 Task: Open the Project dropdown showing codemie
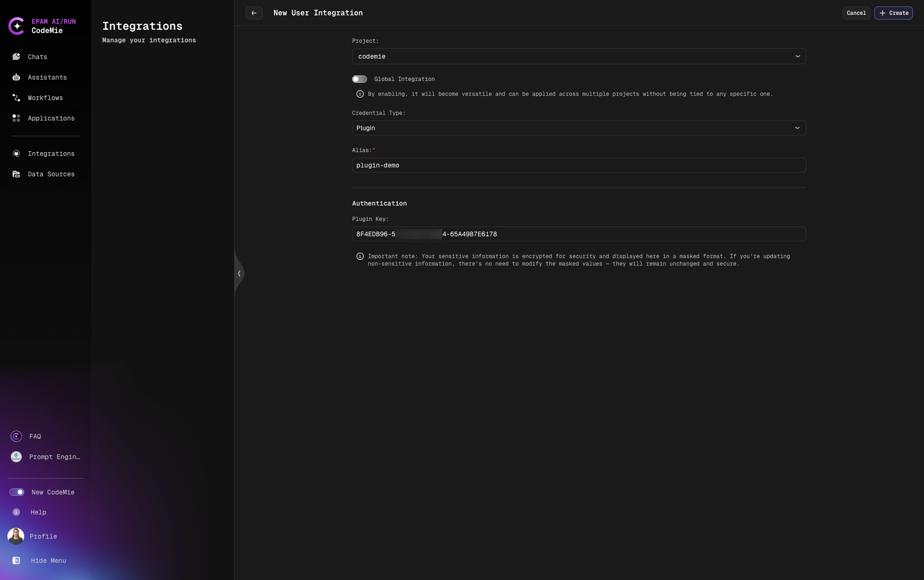[x=578, y=56]
